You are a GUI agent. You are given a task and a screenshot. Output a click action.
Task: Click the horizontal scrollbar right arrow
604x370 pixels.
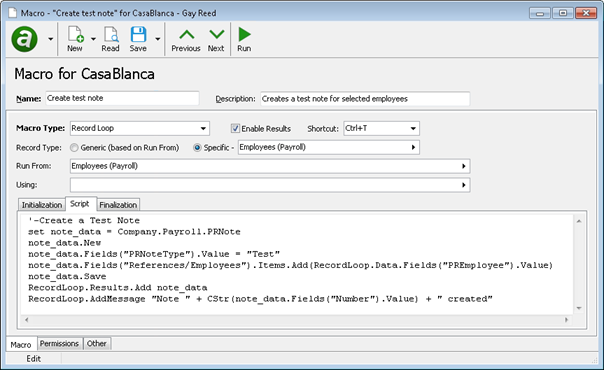(x=566, y=320)
